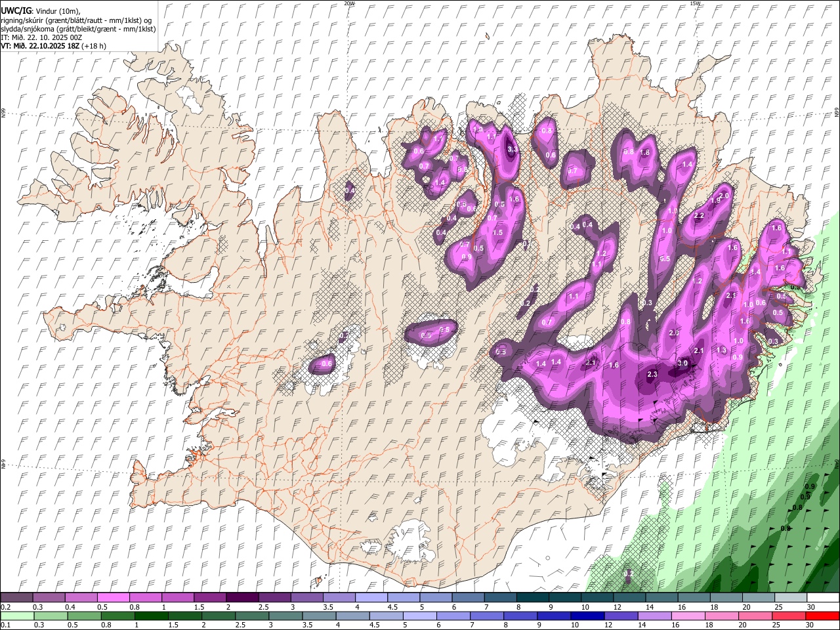Click the 3.3 snowfall value on the map
This screenshot has width=840, height=630.
pos(513,150)
